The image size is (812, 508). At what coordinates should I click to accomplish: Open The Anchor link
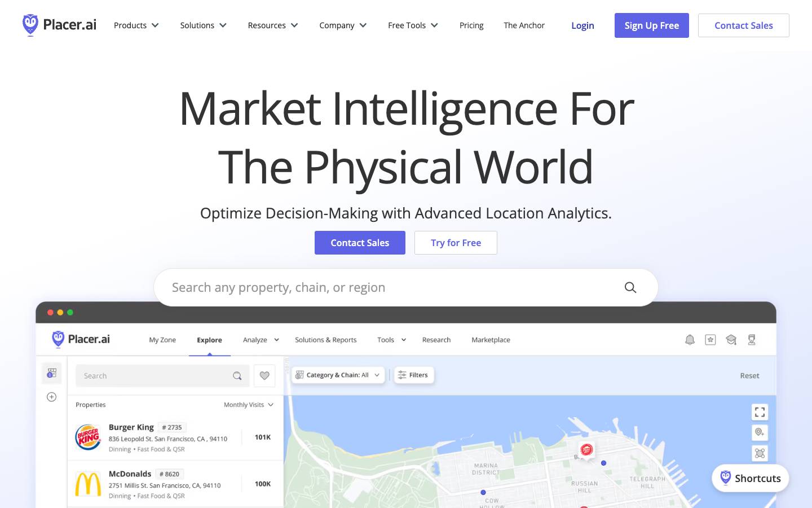pos(524,25)
